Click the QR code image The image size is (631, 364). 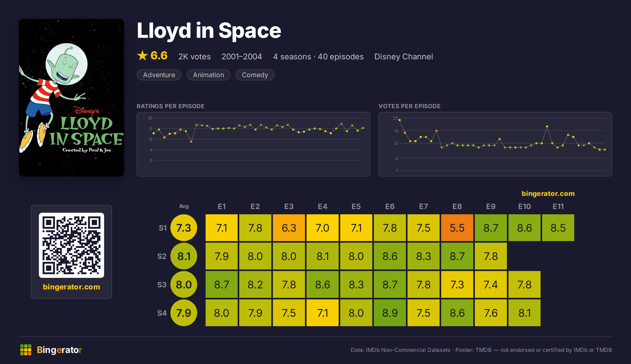coord(72,245)
